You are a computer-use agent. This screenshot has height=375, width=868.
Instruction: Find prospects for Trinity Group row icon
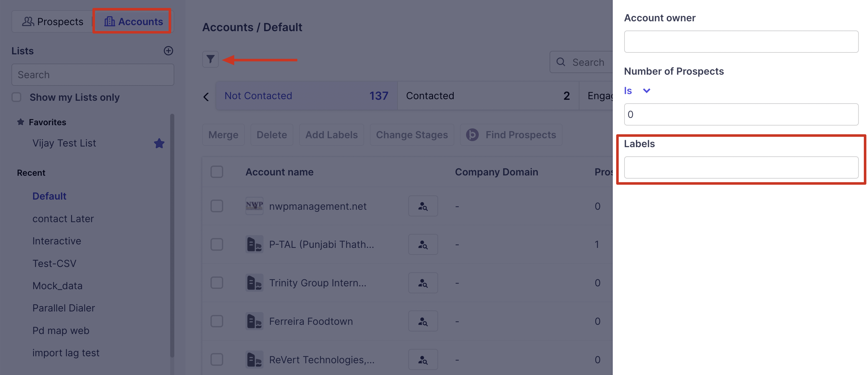pos(423,283)
